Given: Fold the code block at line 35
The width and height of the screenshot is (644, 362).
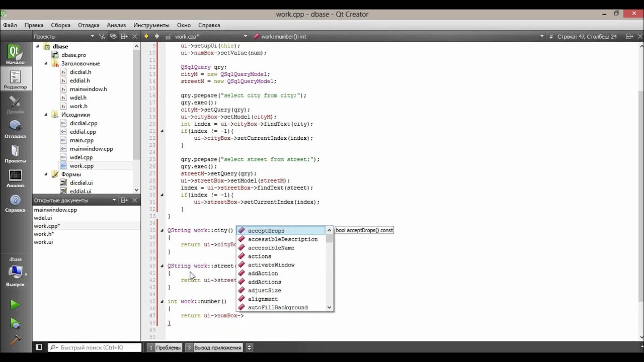Looking at the screenshot, I should pyautogui.click(x=162, y=230).
